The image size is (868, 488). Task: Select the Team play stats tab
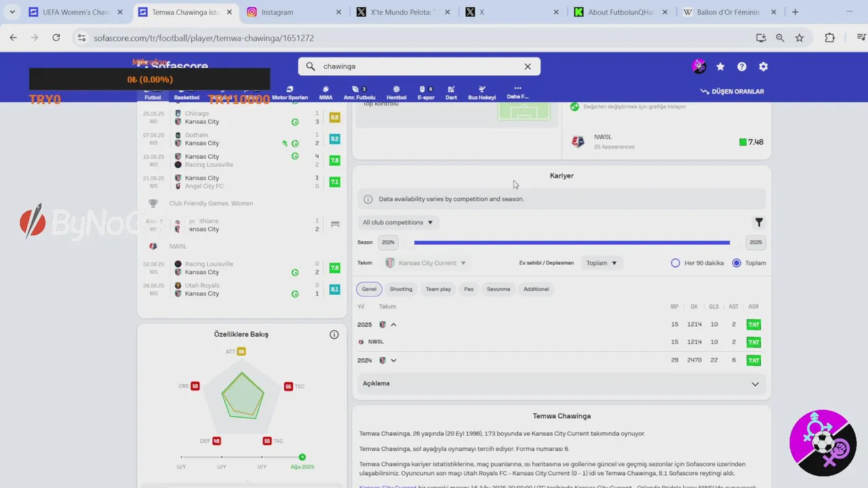[x=438, y=289]
